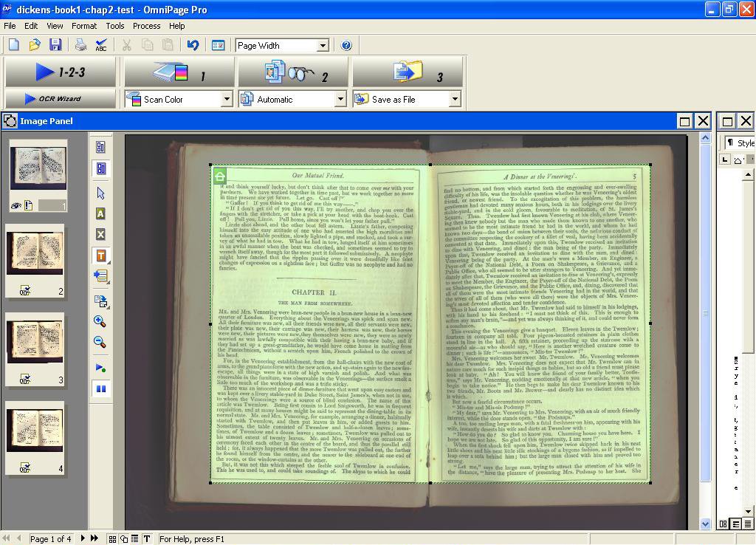Click the zone reorder tool with blue arrow
Screen dimensions: 756x545
click(x=100, y=276)
